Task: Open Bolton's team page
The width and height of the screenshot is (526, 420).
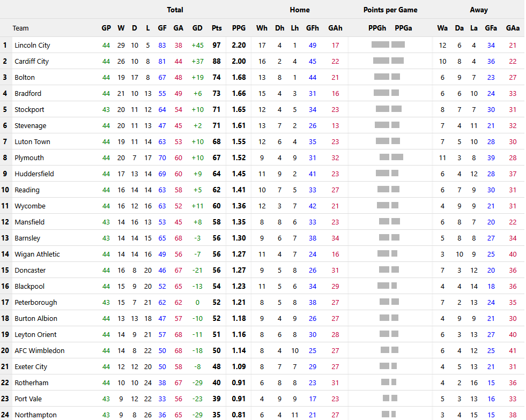Action: 25,78
